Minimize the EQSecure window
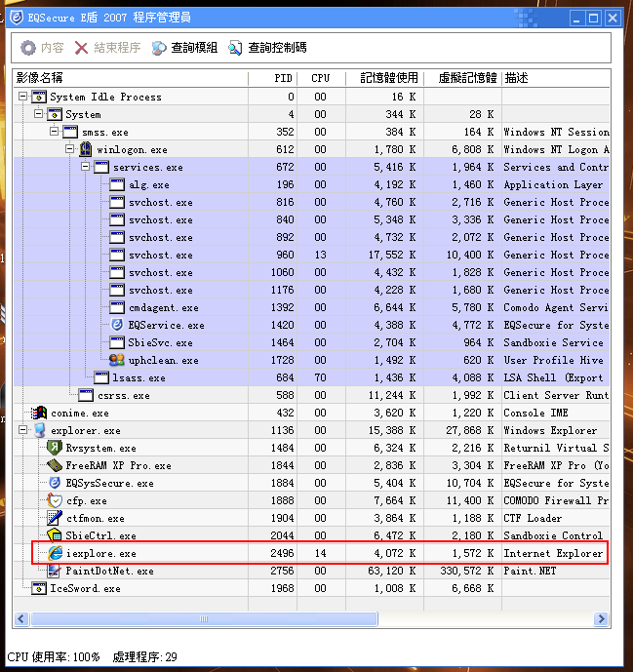The height and width of the screenshot is (672, 633). (577, 19)
